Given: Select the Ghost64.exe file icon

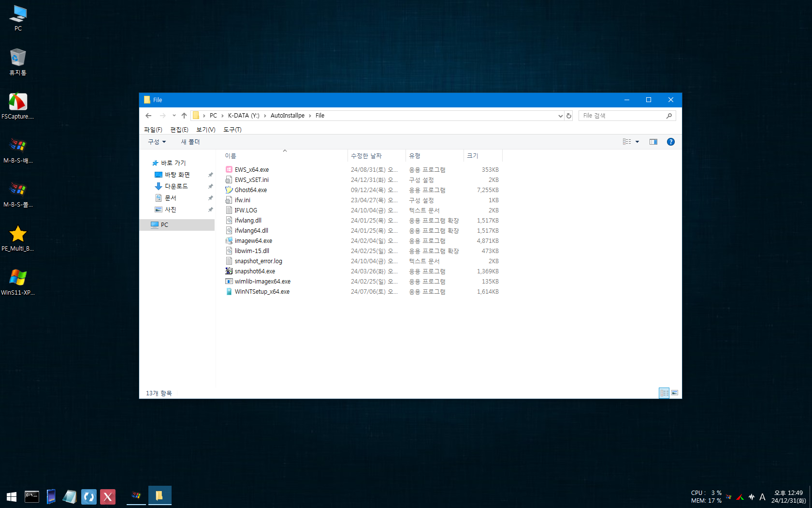Looking at the screenshot, I should 229,190.
